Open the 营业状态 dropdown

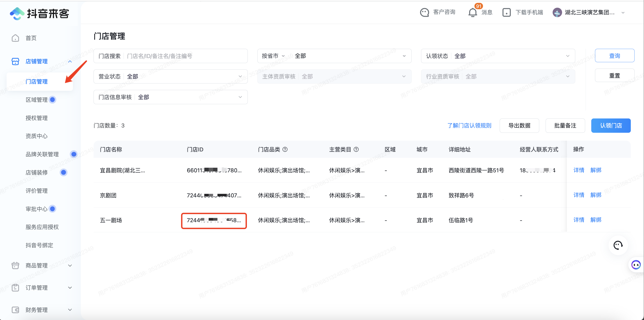coord(170,76)
